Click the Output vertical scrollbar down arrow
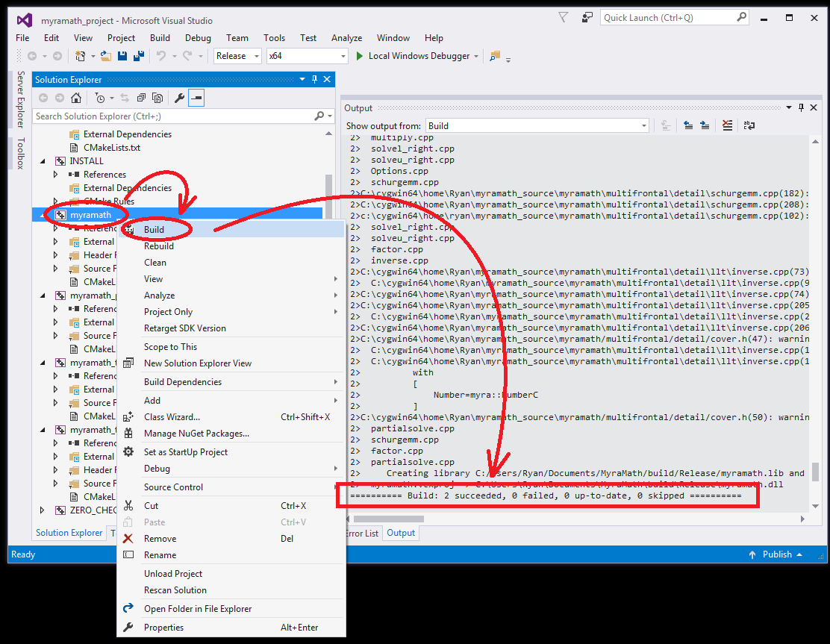Image resolution: width=830 pixels, height=644 pixels. click(816, 507)
